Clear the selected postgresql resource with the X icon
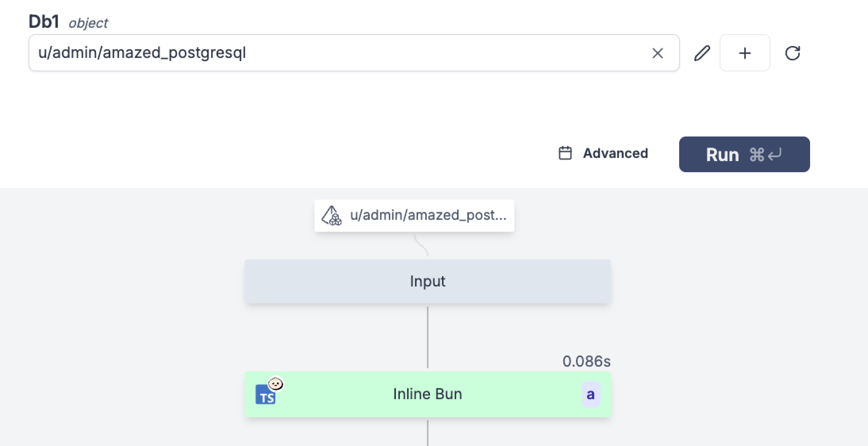The width and height of the screenshot is (868, 446). [x=658, y=53]
